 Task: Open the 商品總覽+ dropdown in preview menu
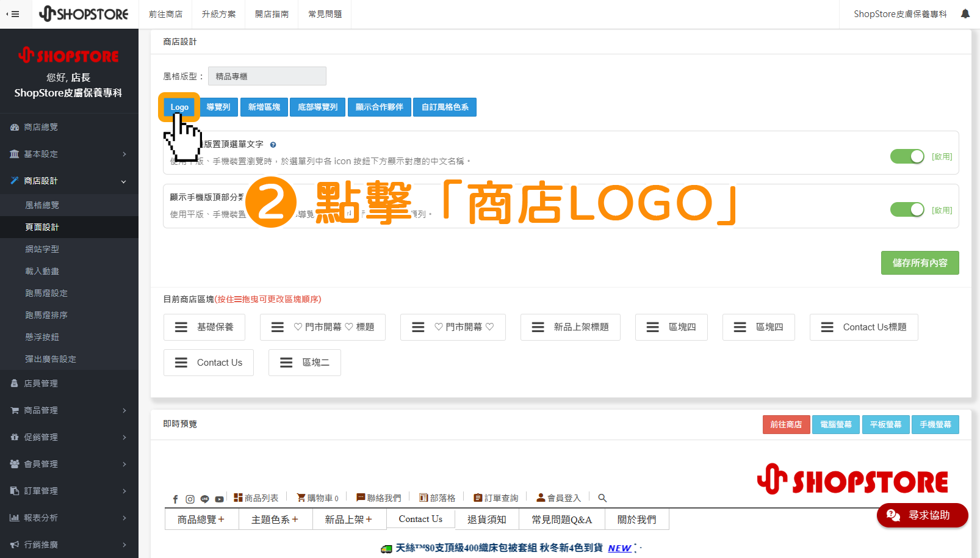[x=201, y=518]
